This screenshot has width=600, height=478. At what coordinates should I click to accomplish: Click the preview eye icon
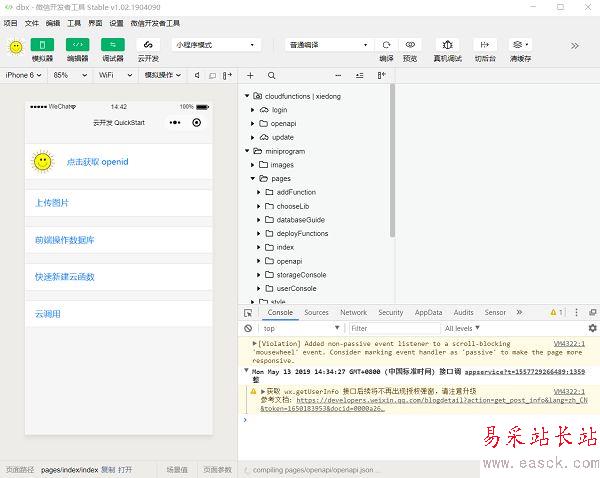coord(410,45)
